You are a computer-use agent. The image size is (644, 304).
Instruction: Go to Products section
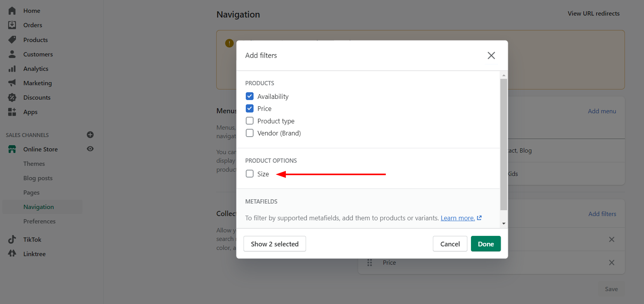pos(35,40)
